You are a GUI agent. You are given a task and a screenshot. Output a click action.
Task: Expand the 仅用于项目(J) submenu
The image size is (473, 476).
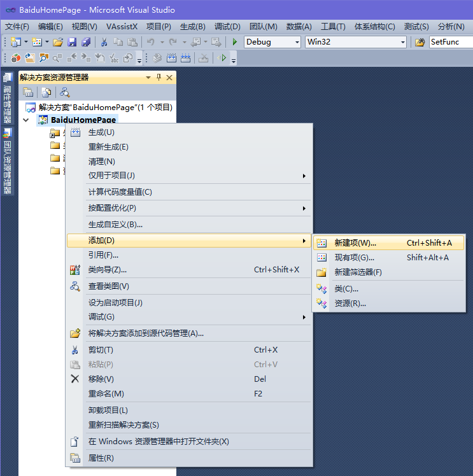[190, 176]
